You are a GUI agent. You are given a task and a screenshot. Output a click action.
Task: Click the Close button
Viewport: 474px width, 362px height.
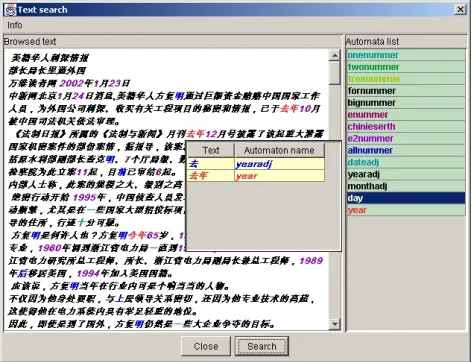[x=206, y=346]
